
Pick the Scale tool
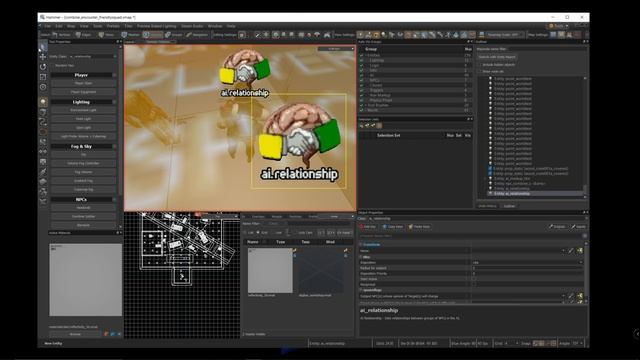coord(43,77)
